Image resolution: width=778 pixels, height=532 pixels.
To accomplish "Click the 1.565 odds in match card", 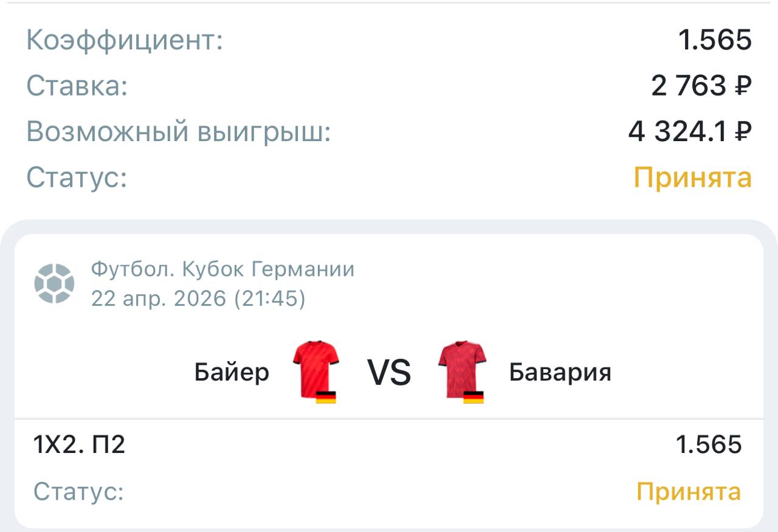I will (x=709, y=445).
